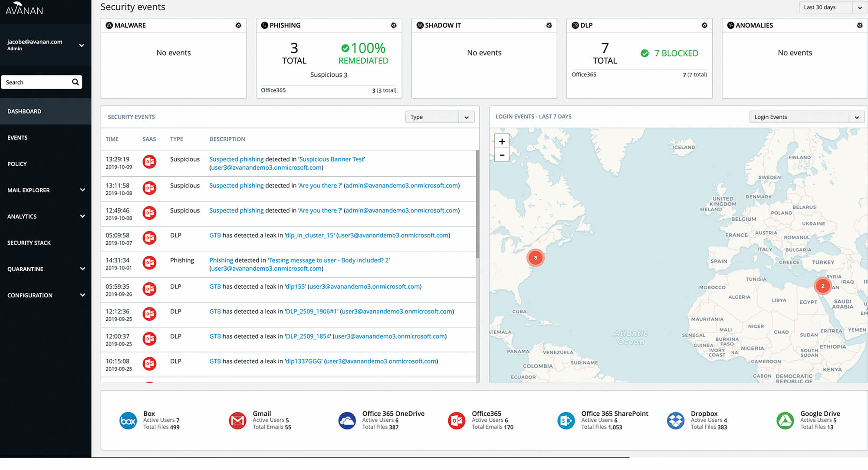The height and width of the screenshot is (470, 868).
Task: Click the Box application icon
Action: coord(128,421)
